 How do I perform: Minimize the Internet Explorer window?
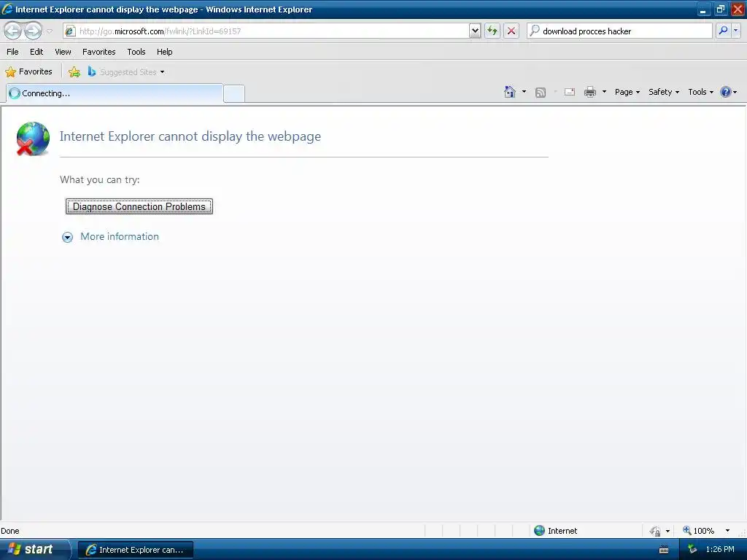pyautogui.click(x=703, y=9)
